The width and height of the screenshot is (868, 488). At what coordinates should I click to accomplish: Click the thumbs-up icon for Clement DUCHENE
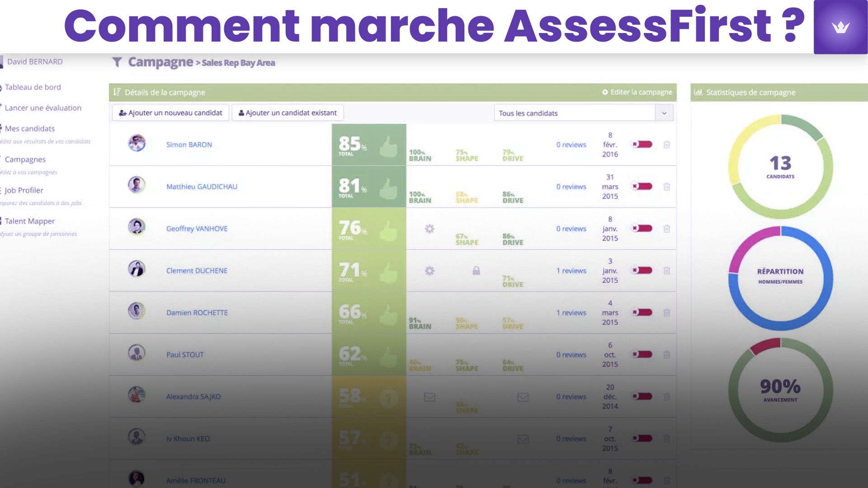(388, 272)
